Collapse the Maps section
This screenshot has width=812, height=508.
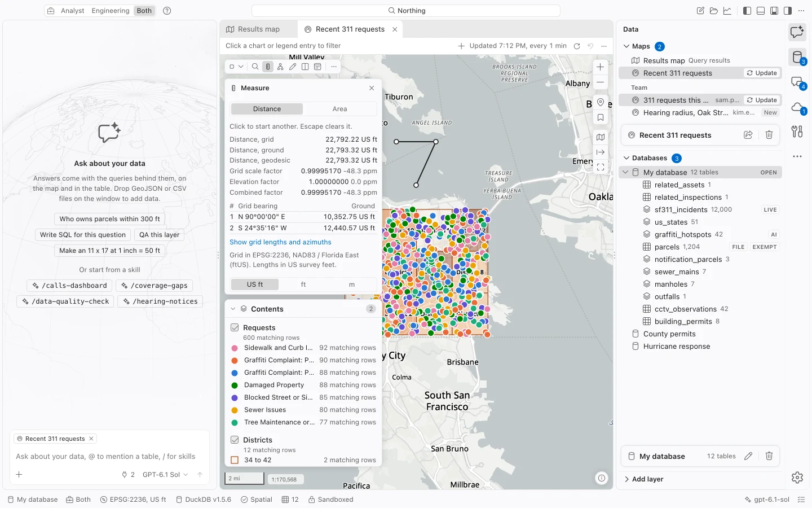point(626,46)
